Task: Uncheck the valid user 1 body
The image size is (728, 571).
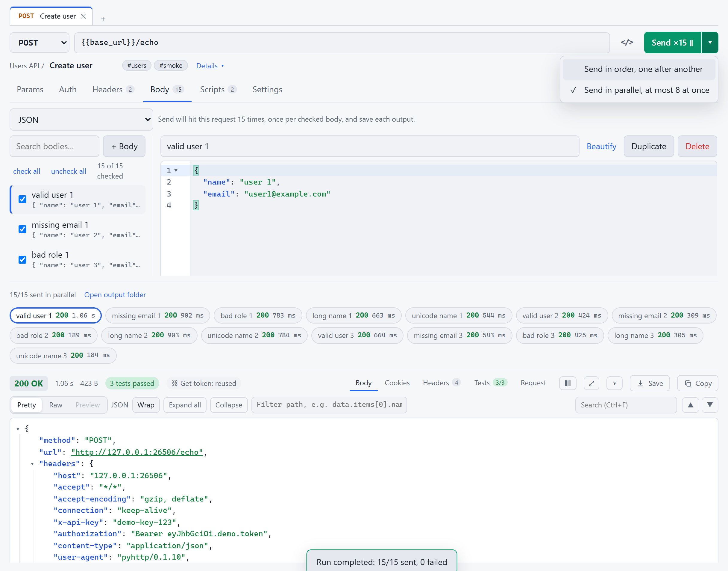Action: [22, 199]
